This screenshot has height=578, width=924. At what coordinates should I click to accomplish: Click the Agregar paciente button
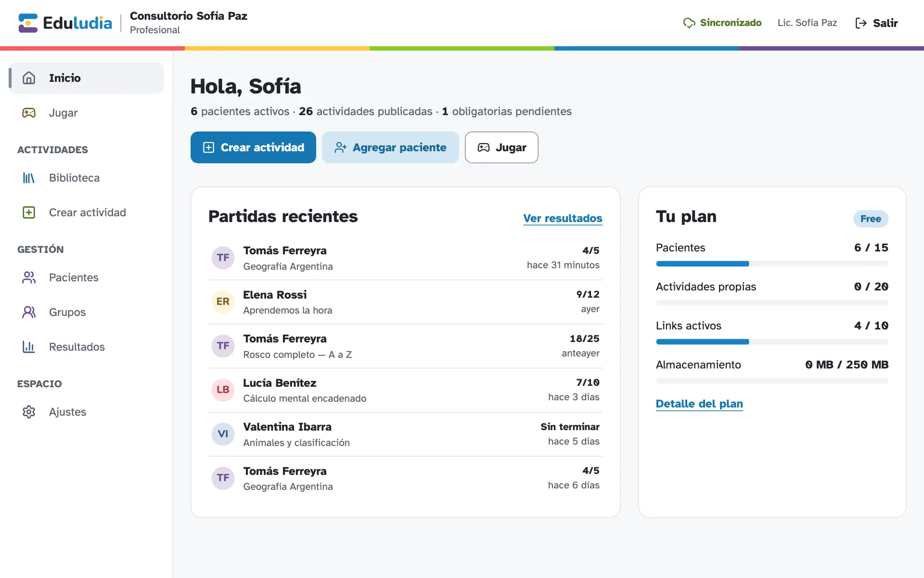(390, 147)
